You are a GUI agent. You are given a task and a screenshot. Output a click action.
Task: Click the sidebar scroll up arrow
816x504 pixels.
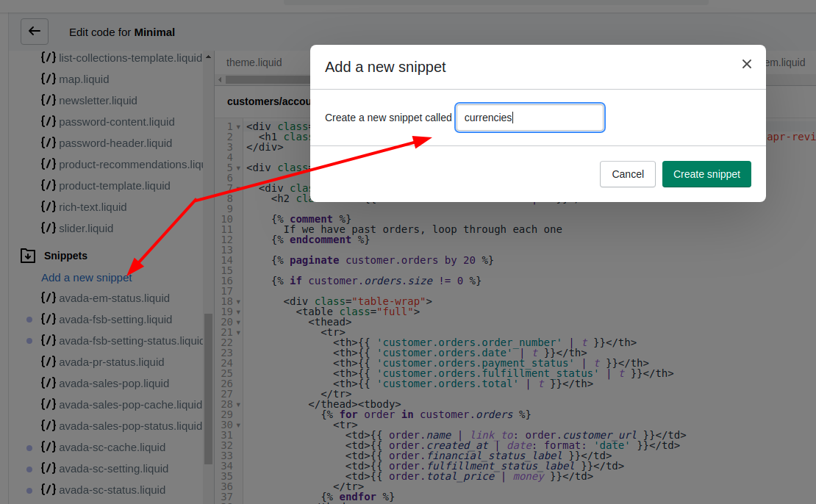click(208, 57)
